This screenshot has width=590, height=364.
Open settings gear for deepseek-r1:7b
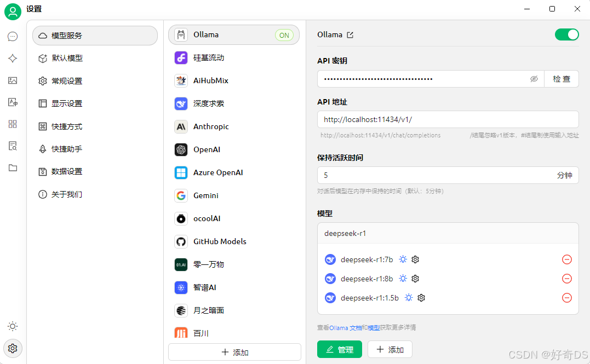tap(415, 259)
